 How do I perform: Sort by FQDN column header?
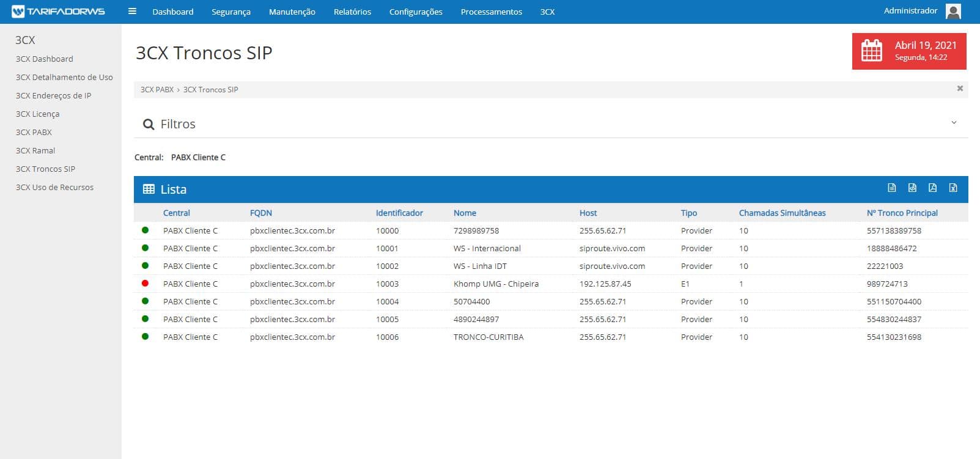(x=261, y=213)
